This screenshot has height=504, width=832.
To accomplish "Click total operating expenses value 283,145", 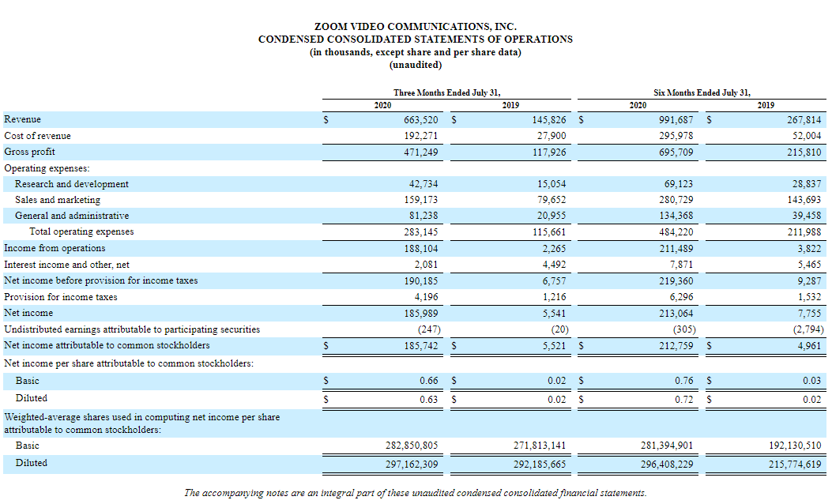I will [421, 232].
